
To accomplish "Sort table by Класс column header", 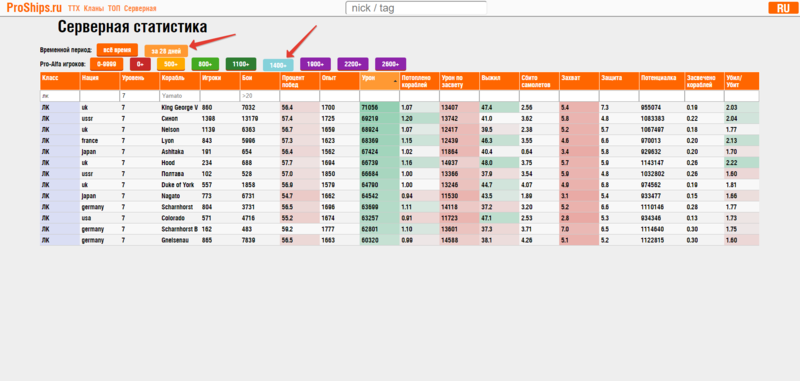I will pyautogui.click(x=60, y=81).
